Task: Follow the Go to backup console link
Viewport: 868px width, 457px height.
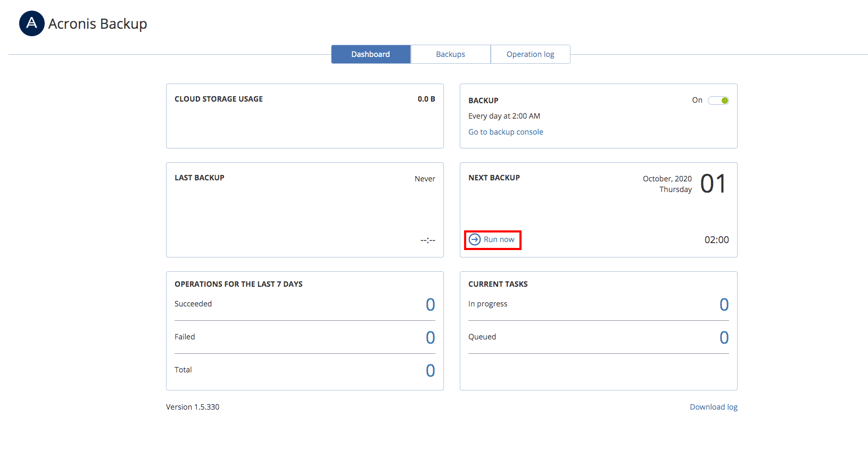Action: pos(506,132)
